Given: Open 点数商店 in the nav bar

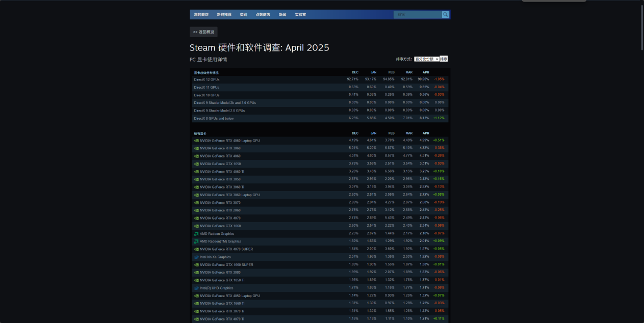Looking at the screenshot, I should click(263, 14).
